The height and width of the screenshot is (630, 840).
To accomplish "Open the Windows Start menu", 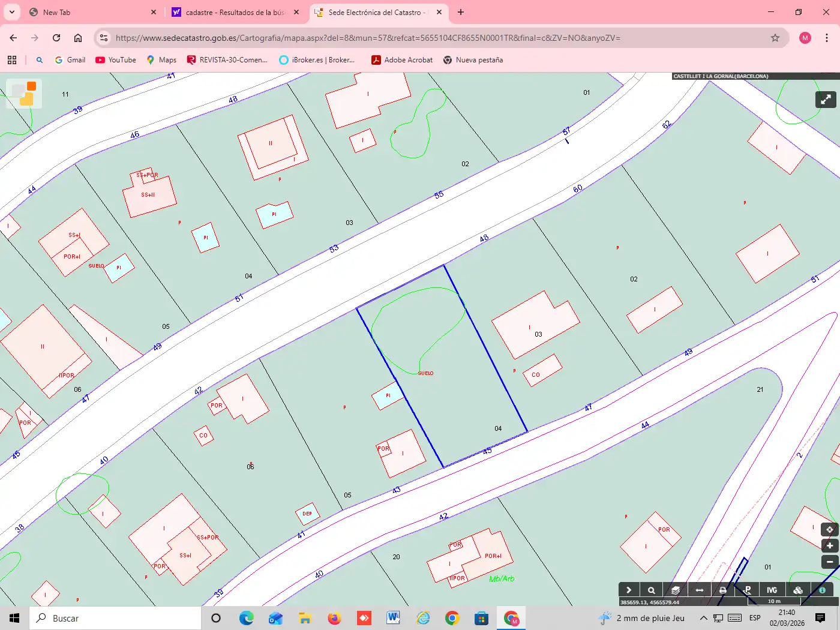I will pos(14,618).
